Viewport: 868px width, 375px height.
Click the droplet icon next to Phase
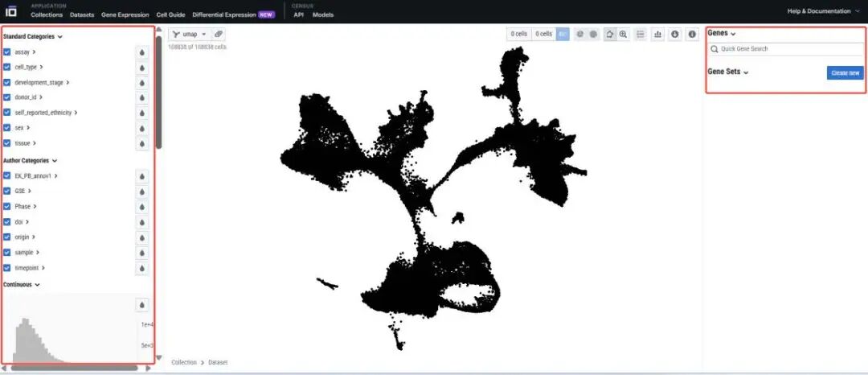click(x=141, y=207)
